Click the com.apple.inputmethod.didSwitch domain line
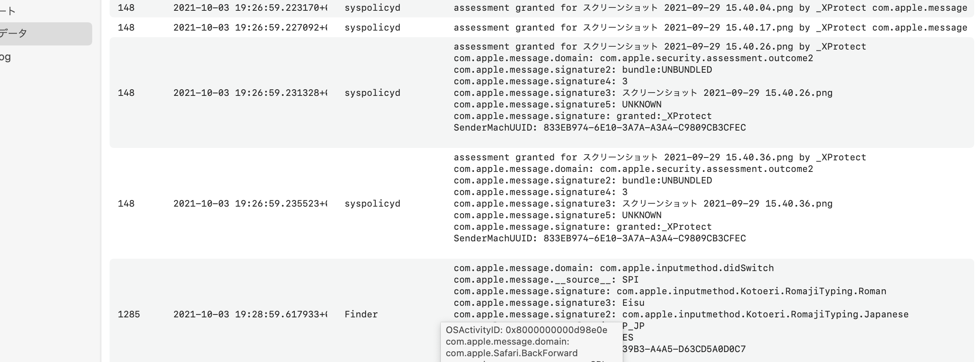The height and width of the screenshot is (362, 980). [x=614, y=268]
